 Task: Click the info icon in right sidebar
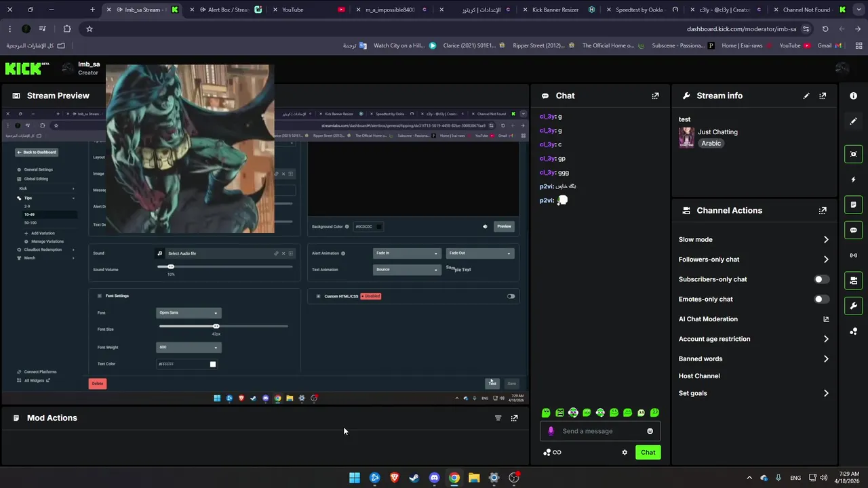[x=853, y=96]
